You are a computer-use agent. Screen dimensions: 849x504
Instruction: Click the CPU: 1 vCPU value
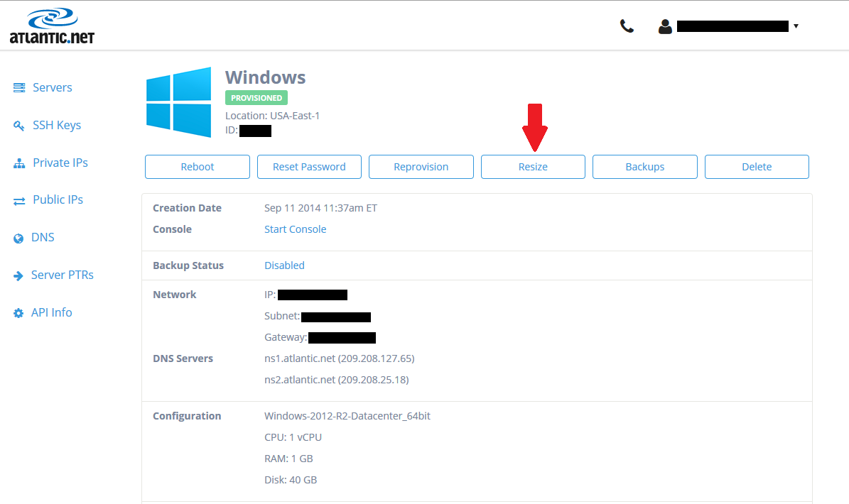tap(293, 437)
